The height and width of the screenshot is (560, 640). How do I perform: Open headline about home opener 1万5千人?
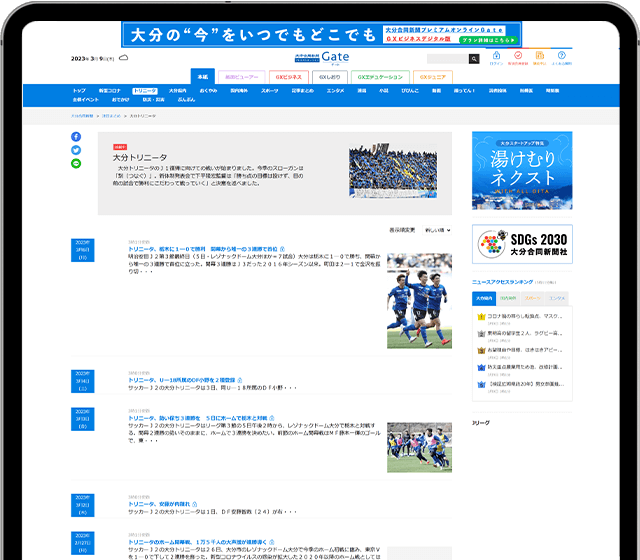pos(198,542)
